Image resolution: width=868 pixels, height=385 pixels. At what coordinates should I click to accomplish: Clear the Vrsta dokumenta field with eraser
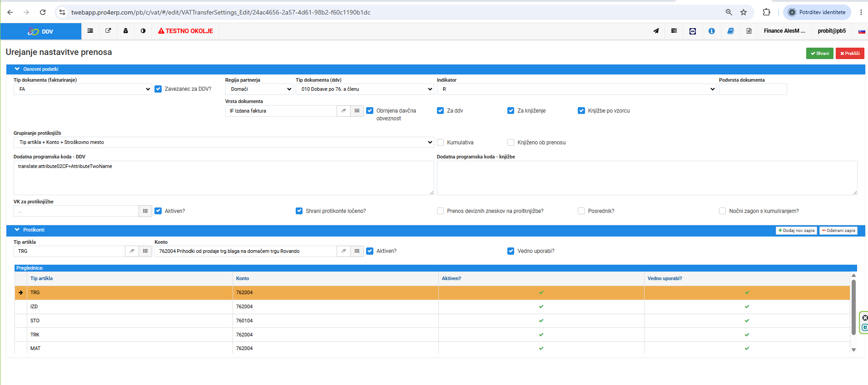point(344,111)
